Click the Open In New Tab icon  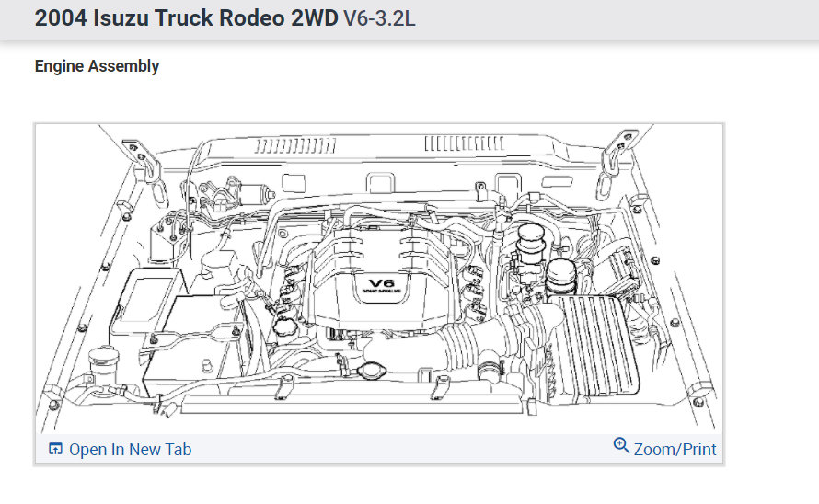coord(55,449)
